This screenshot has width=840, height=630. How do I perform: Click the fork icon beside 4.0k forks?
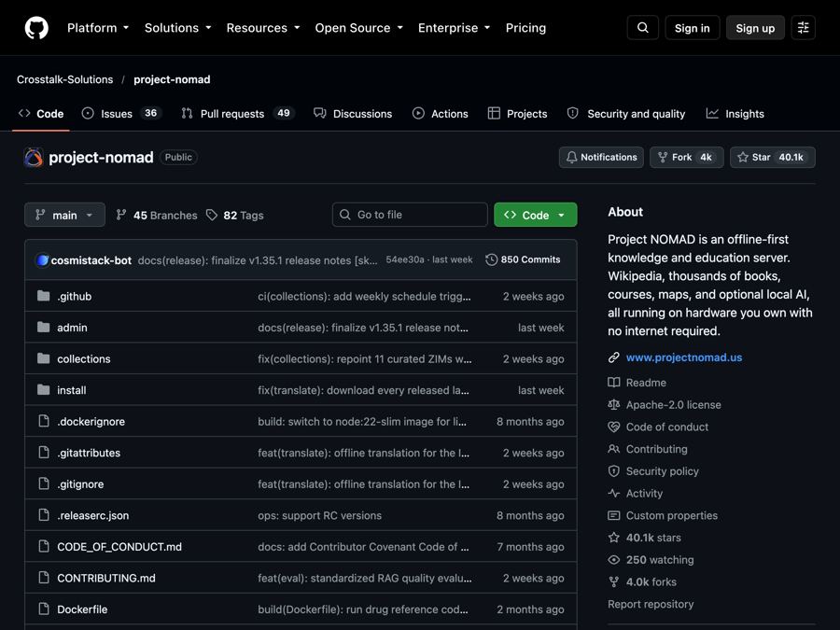614,581
